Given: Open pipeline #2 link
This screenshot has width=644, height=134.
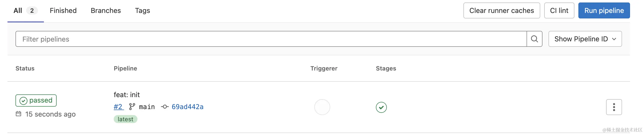Looking at the screenshot, I should [118, 107].
